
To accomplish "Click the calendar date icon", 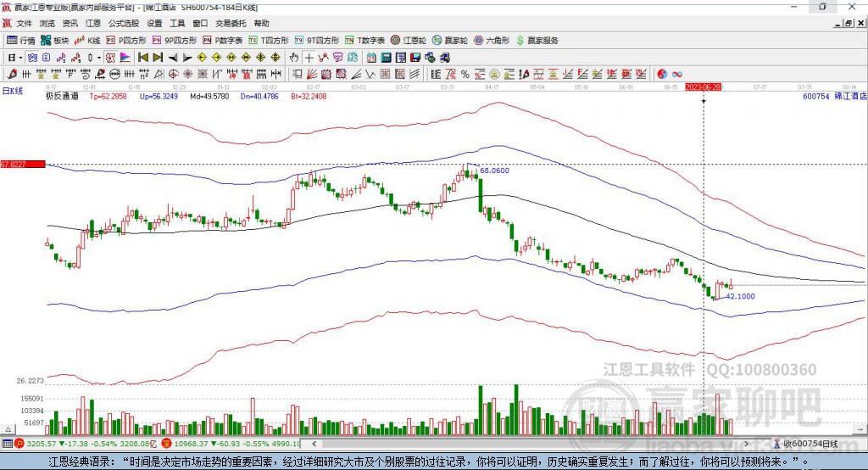I will [371, 58].
